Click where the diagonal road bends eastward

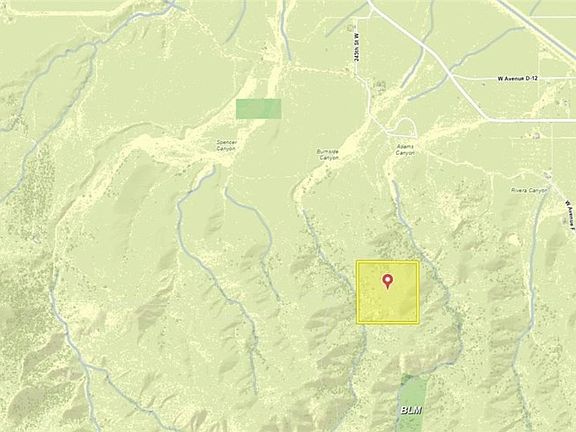tap(487, 118)
